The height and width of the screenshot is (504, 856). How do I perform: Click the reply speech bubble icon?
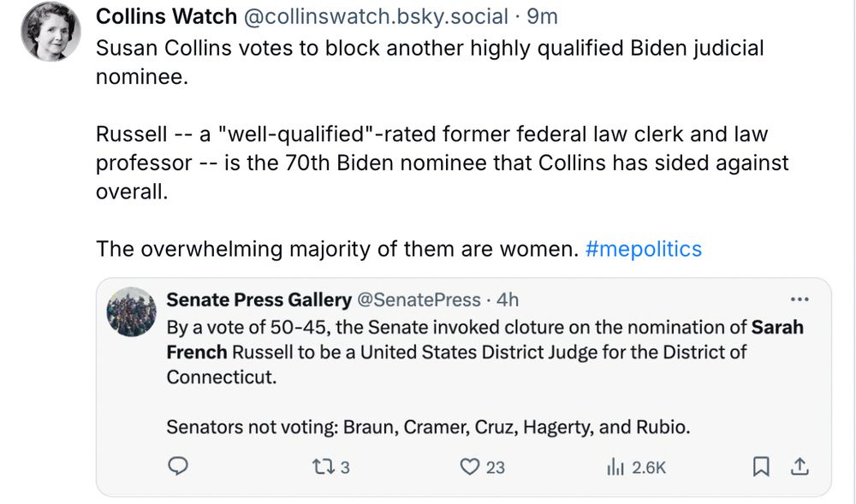point(178,466)
